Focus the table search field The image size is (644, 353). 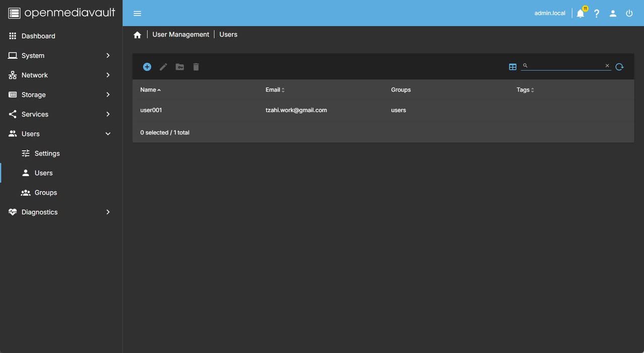(x=566, y=66)
